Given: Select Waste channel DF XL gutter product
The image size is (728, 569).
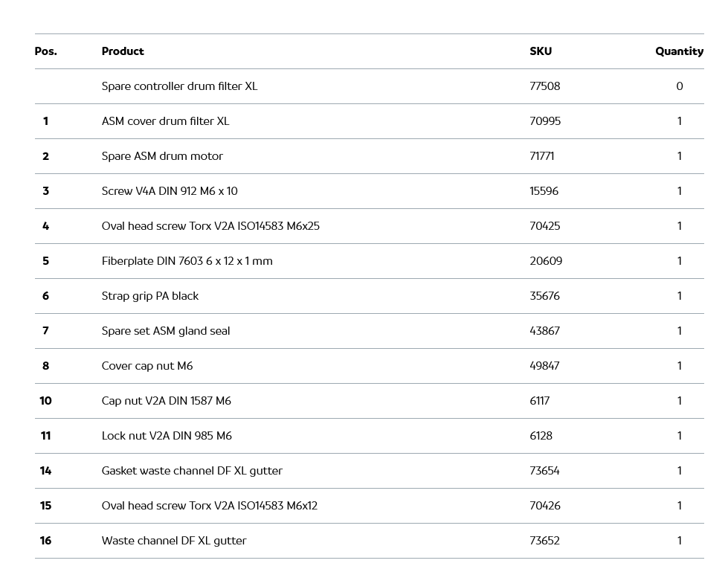Looking at the screenshot, I should pyautogui.click(x=174, y=541).
